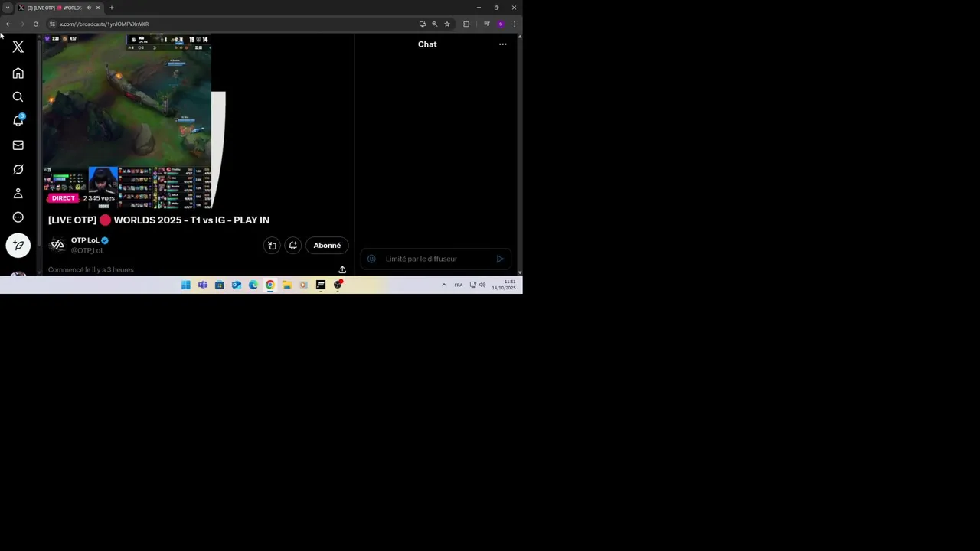Go forward in the browser

point(21,24)
